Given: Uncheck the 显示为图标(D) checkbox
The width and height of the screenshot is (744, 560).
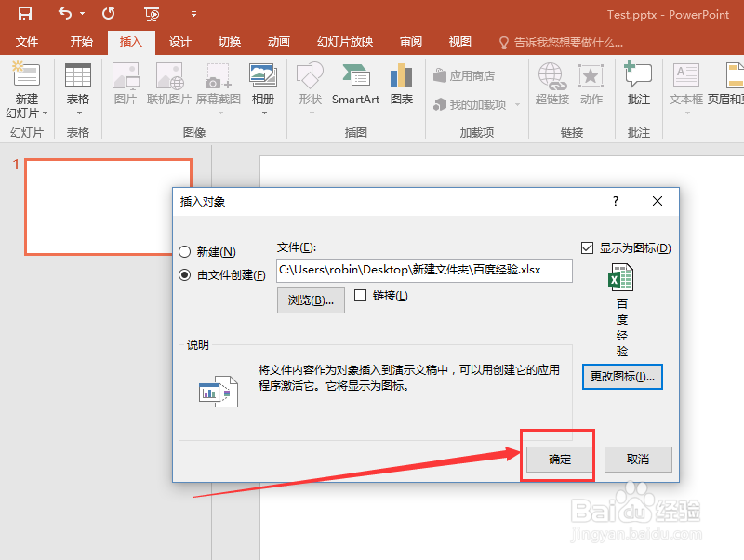Looking at the screenshot, I should [x=587, y=247].
